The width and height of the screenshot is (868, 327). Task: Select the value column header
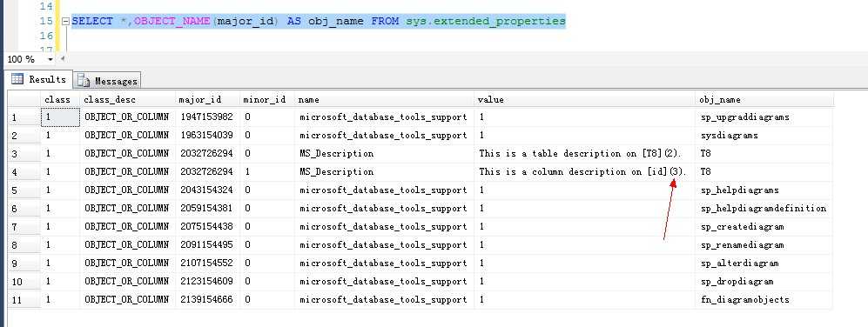pyautogui.click(x=584, y=100)
